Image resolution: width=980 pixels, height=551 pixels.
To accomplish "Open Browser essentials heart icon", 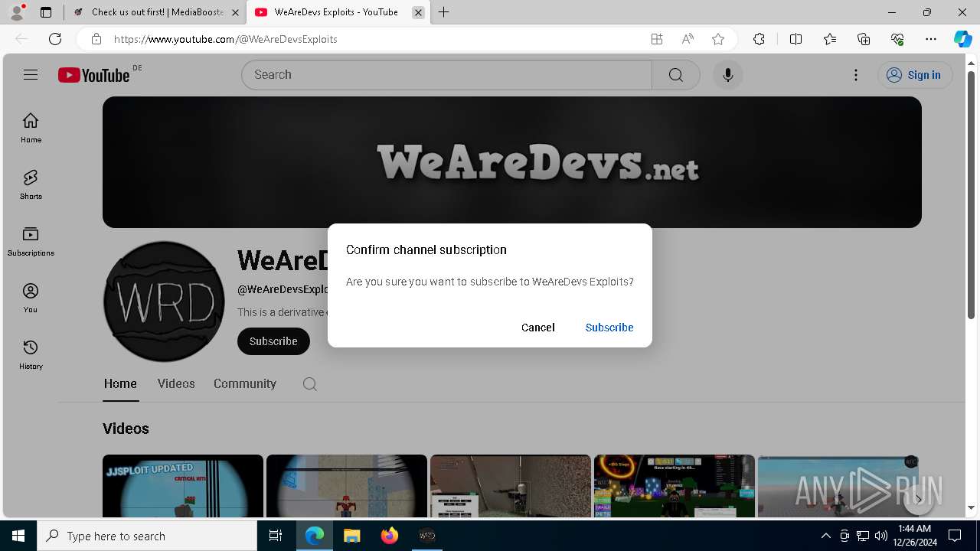I will coord(897,39).
